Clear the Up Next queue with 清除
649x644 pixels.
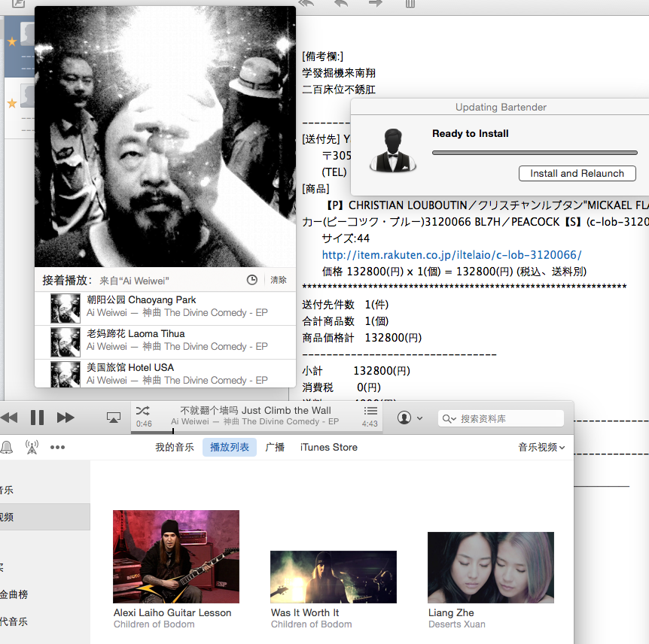click(x=279, y=280)
